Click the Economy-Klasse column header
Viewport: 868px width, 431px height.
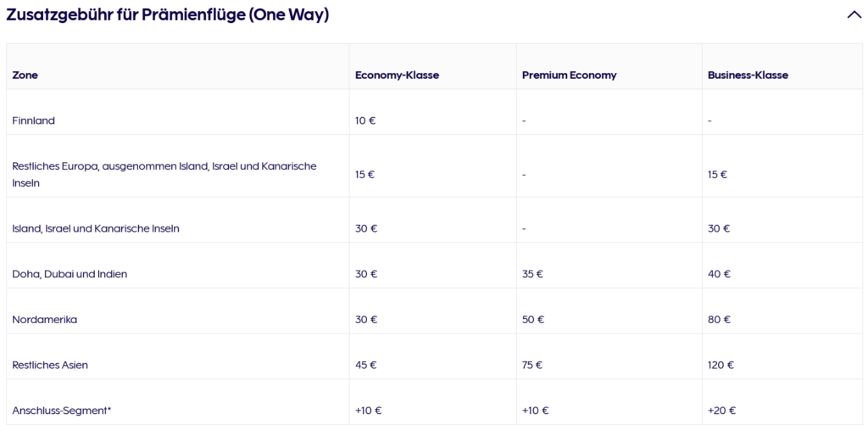tap(397, 76)
